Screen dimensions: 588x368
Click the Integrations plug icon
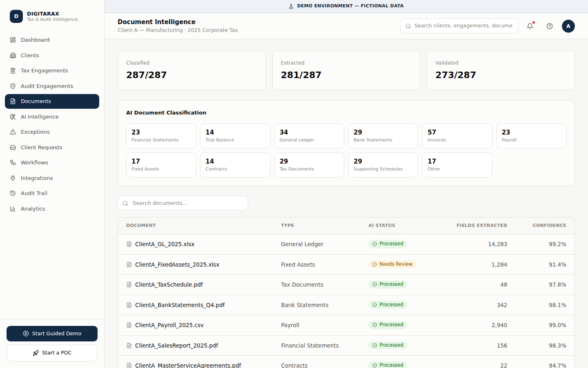13,178
